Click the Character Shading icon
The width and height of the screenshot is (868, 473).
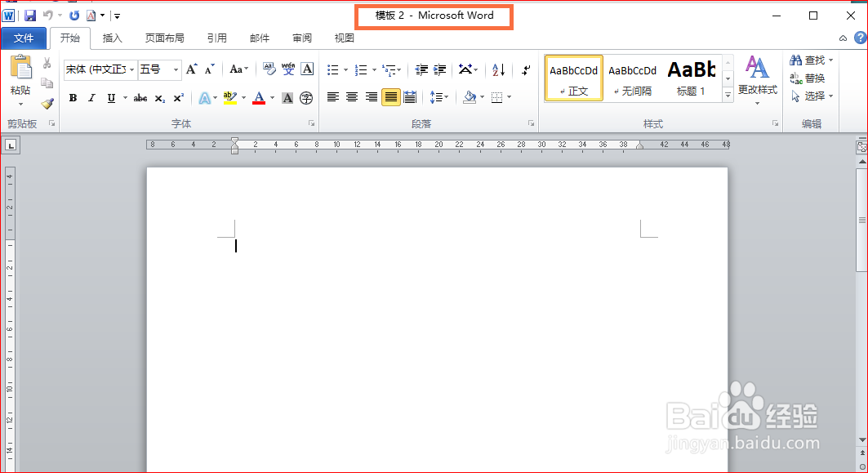coord(287,98)
